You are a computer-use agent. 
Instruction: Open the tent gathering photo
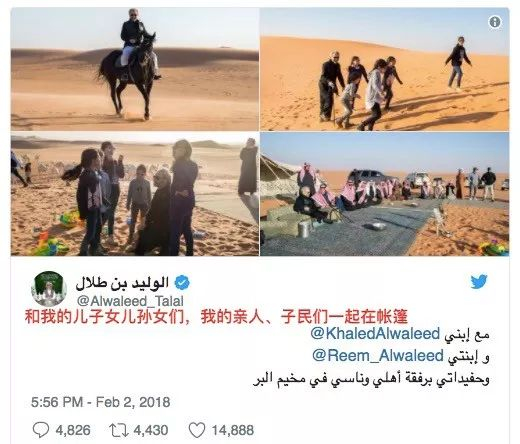[385, 194]
